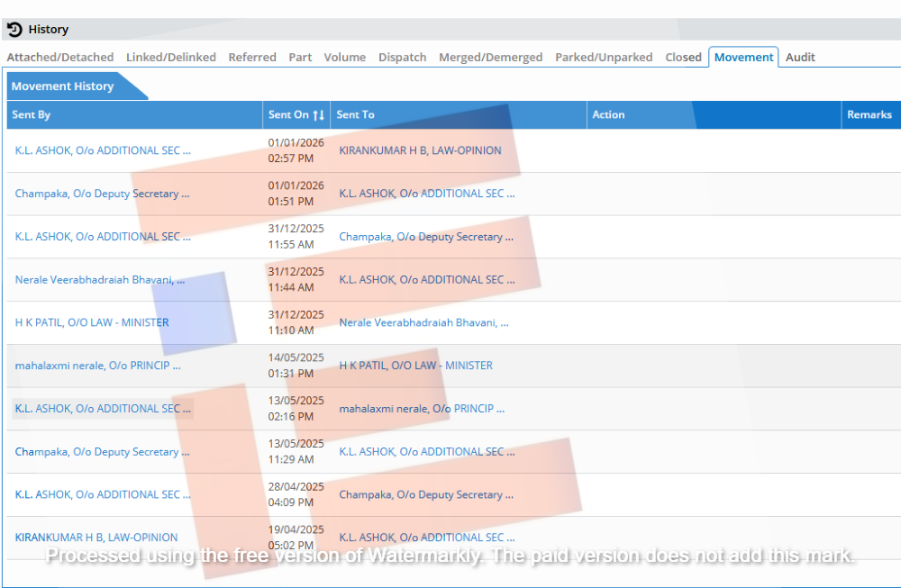The height and width of the screenshot is (588, 901).
Task: Open the Attached/Detached tab
Action: click(60, 57)
